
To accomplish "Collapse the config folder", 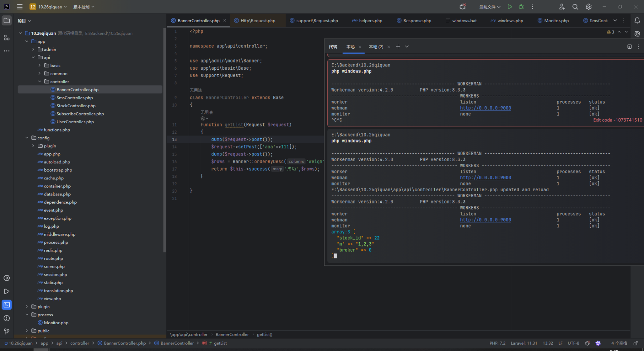I will click(x=27, y=138).
